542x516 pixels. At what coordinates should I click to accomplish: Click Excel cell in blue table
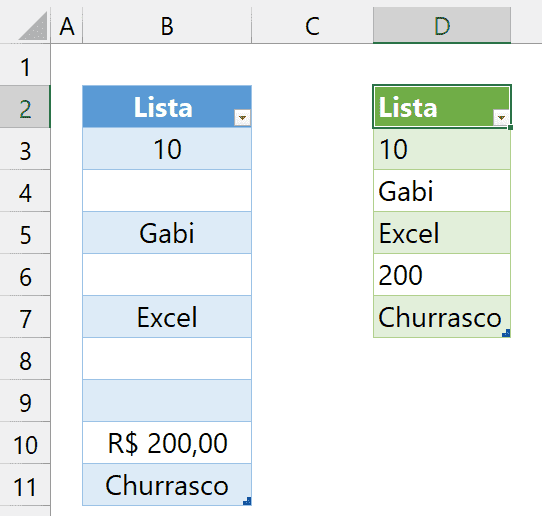pyautogui.click(x=167, y=317)
